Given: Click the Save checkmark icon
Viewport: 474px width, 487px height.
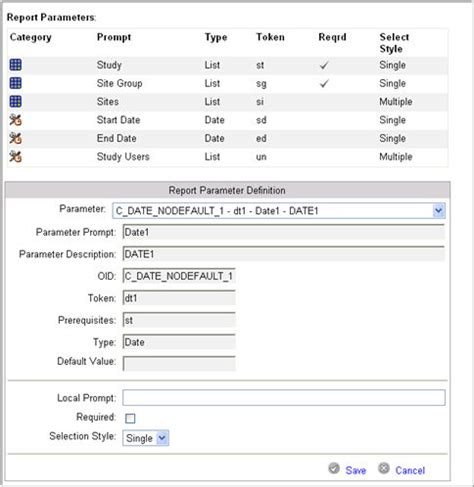Looking at the screenshot, I should click(334, 468).
